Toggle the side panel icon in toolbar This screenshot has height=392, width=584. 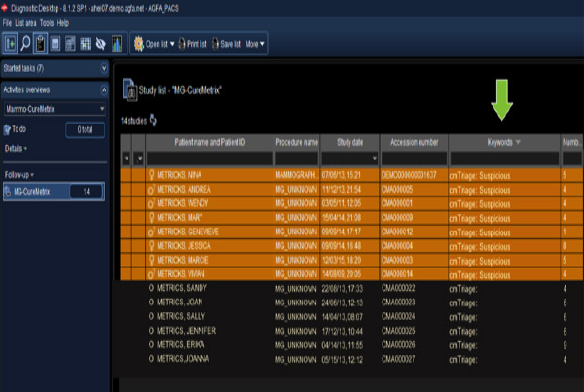10,44
